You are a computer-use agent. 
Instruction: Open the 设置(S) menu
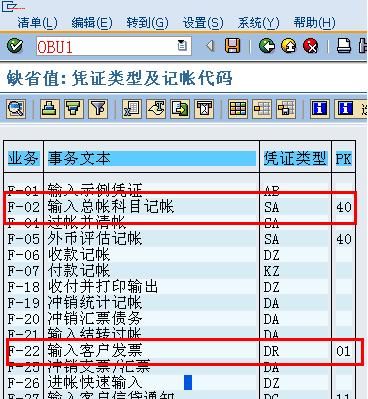coord(203,23)
